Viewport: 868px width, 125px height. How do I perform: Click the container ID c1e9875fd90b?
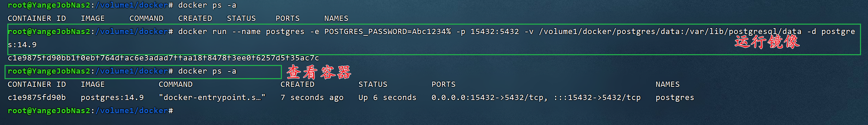coord(37,98)
